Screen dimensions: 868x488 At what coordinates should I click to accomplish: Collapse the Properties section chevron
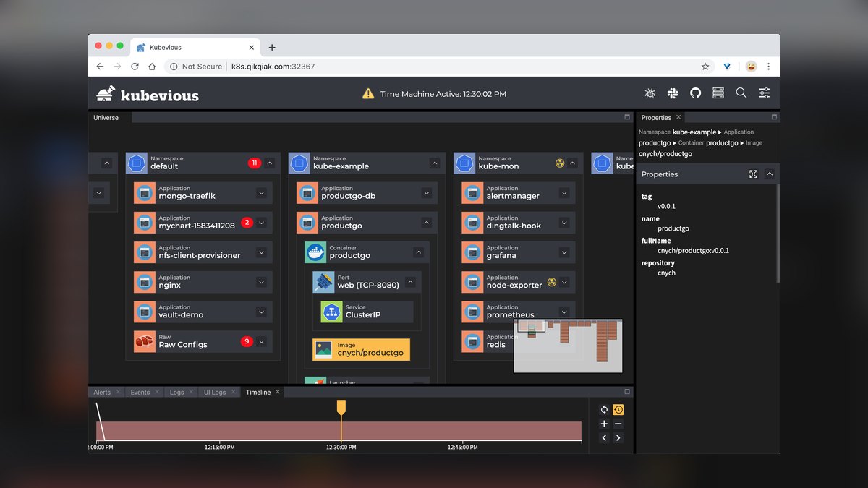770,174
